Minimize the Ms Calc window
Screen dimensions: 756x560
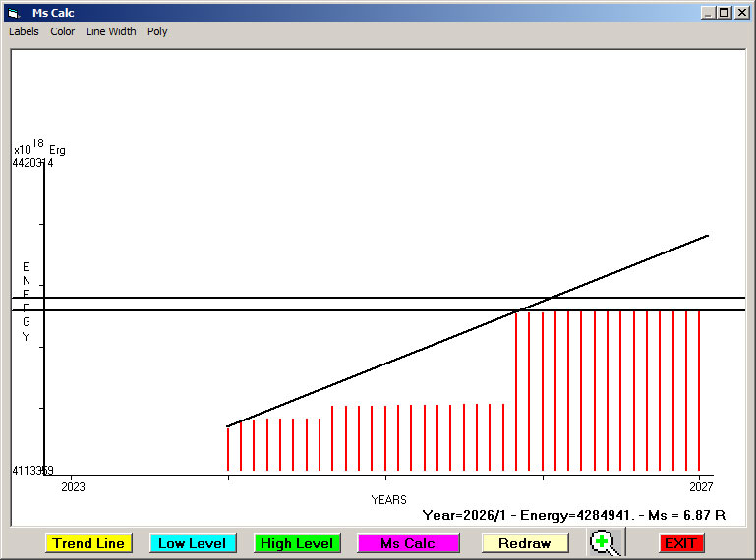click(708, 13)
